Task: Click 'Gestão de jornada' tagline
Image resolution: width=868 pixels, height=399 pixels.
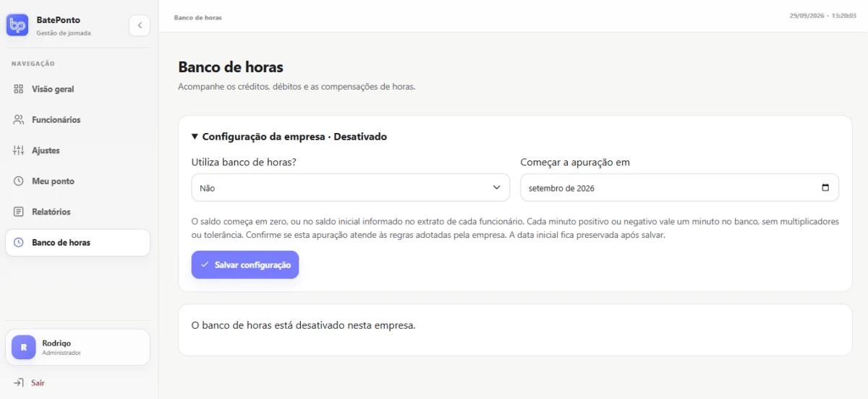Action: [x=64, y=33]
